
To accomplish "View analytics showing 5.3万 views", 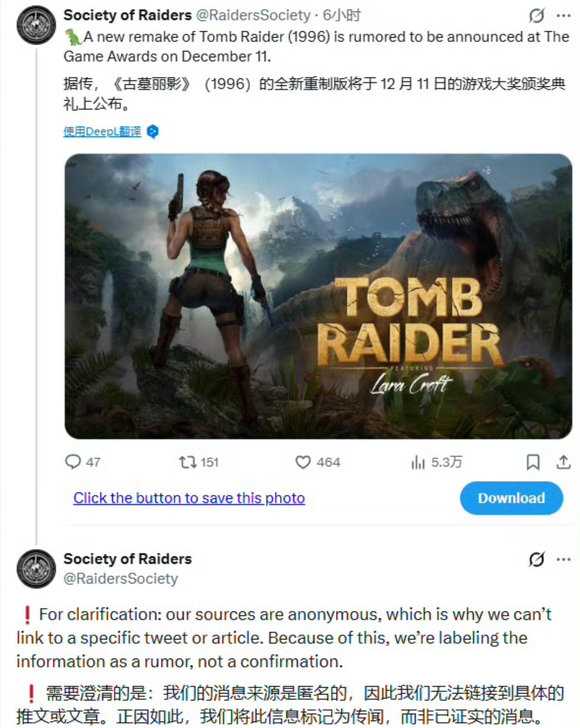I will click(x=436, y=462).
